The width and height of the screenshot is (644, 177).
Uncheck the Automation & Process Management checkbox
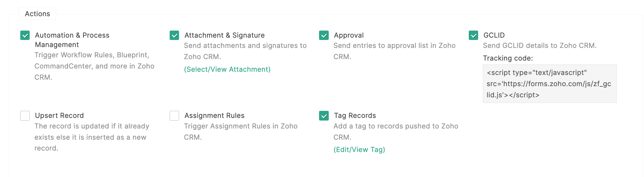point(25,35)
